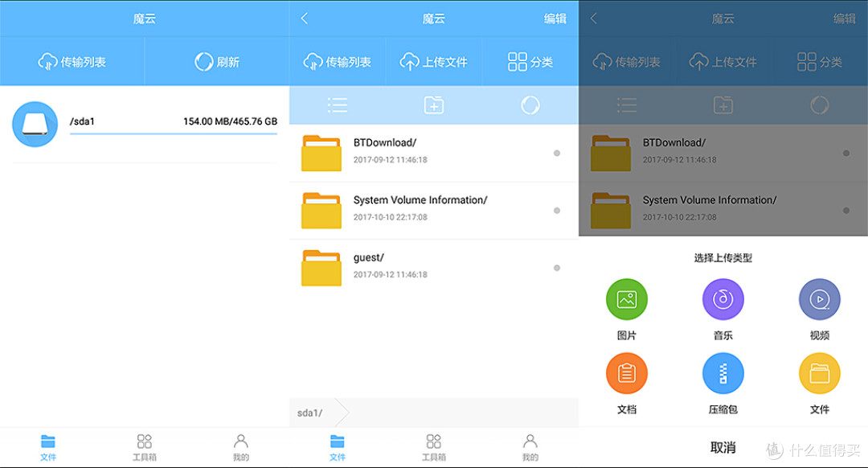Choose 音乐 music upload type
This screenshot has width=868, height=468.
pyautogui.click(x=723, y=300)
